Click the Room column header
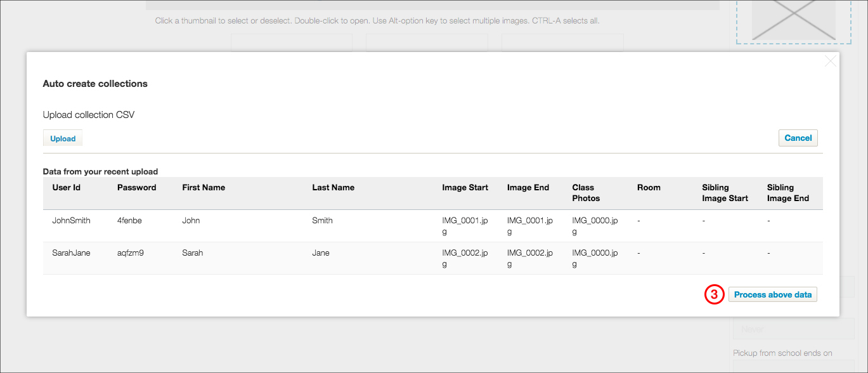This screenshot has height=373, width=868. click(649, 187)
